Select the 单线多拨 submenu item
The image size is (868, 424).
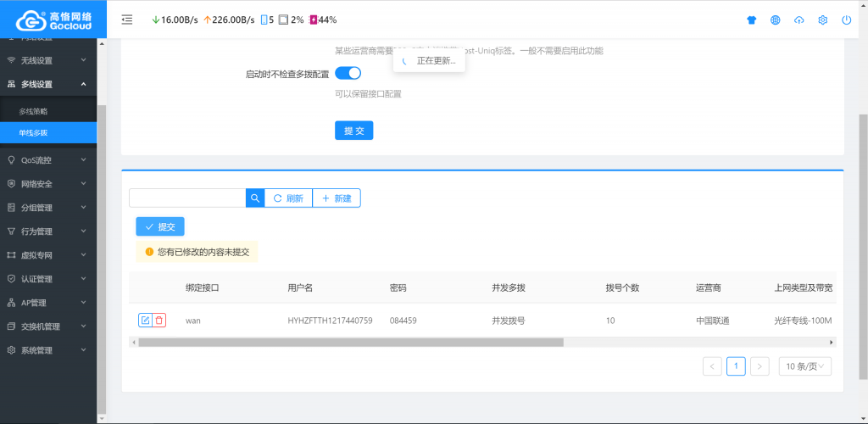point(34,133)
